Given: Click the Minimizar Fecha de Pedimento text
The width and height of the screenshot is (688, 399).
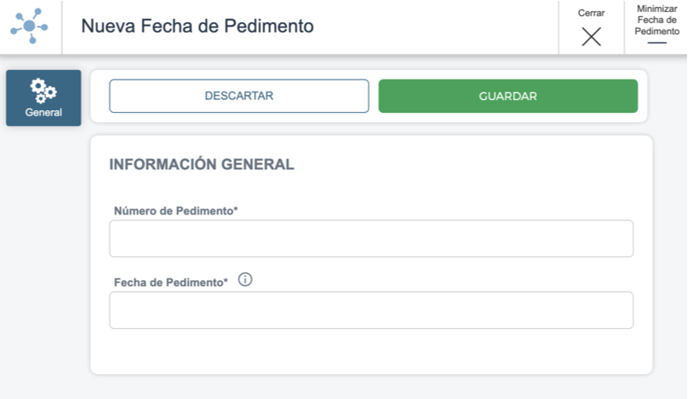Looking at the screenshot, I should pos(657,20).
